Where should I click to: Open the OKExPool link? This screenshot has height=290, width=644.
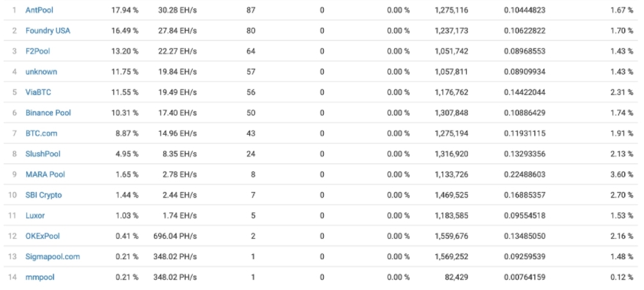(x=42, y=237)
